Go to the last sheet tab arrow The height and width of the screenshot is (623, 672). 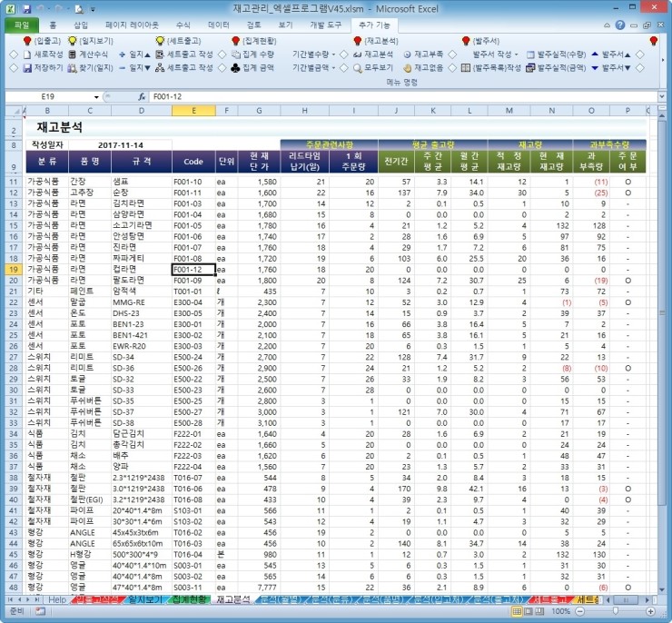pos(38,600)
